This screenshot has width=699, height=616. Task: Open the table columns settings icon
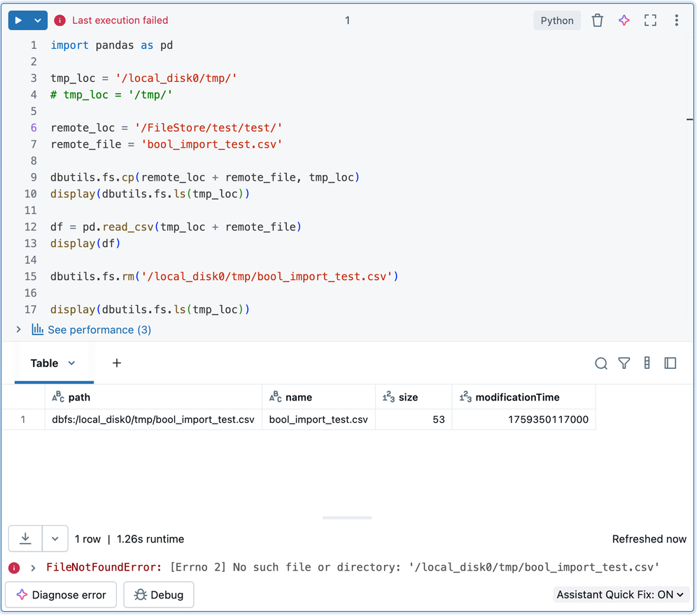647,363
